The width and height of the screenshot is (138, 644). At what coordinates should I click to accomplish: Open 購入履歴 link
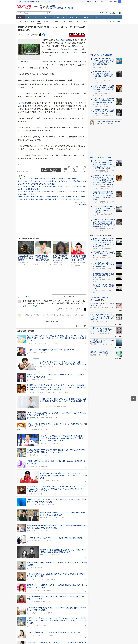(x=112, y=13)
